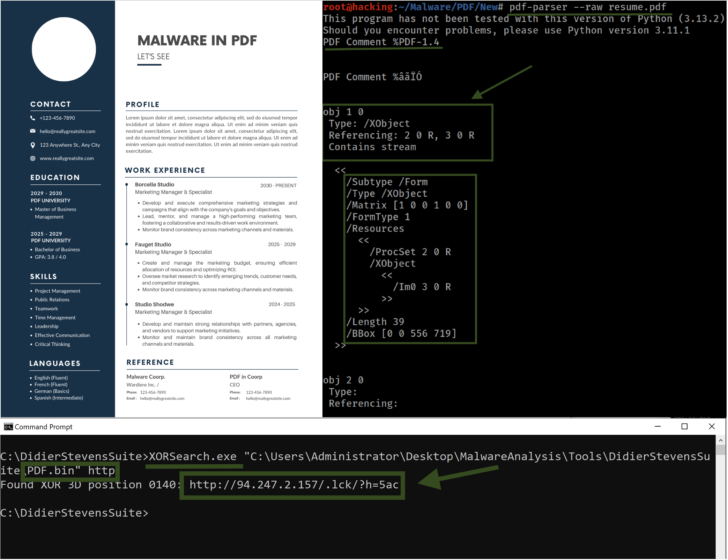Image resolution: width=728 pixels, height=560 pixels.
Task: Click the EDUCATION heading in sidebar
Action: pyautogui.click(x=55, y=178)
